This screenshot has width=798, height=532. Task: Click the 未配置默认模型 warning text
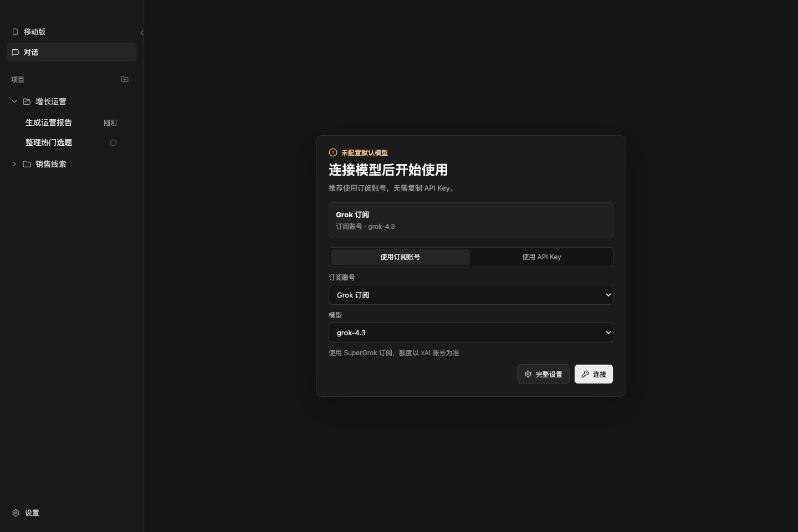point(365,152)
